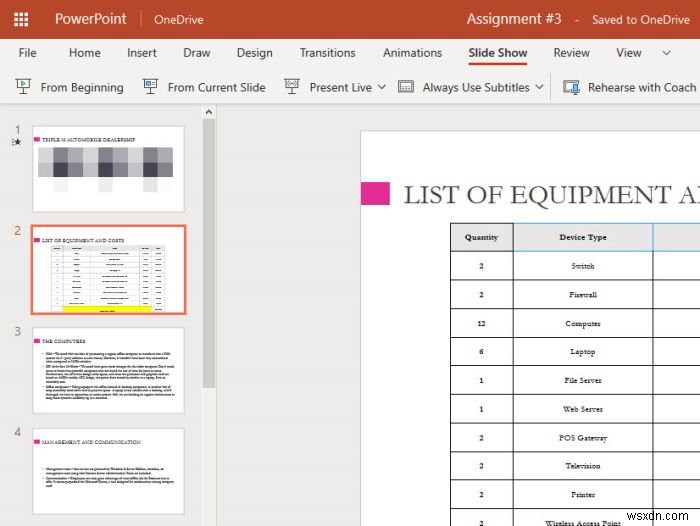Click the Printer table cell
Image resolution: width=700 pixels, height=526 pixels.
coord(583,494)
